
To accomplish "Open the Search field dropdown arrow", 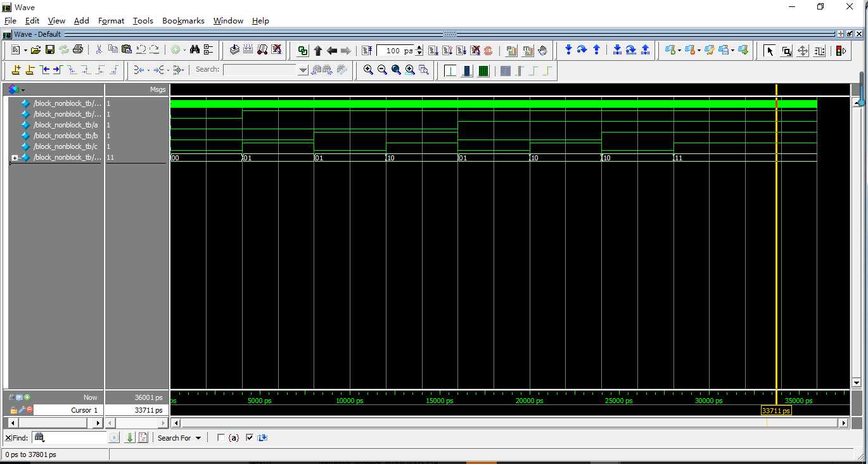I will pos(303,70).
